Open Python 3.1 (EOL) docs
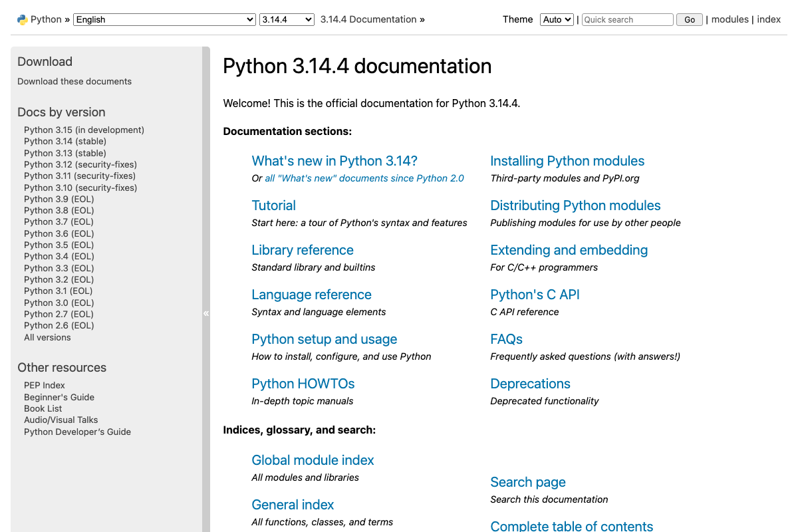 tap(59, 291)
